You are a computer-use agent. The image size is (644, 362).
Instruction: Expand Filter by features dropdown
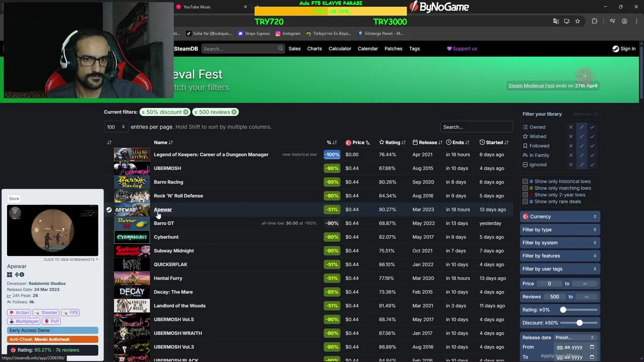559,256
